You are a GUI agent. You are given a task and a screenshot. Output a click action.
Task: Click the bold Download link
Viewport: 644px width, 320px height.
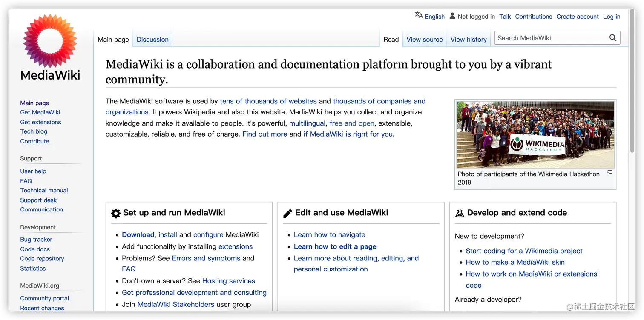pyautogui.click(x=138, y=235)
